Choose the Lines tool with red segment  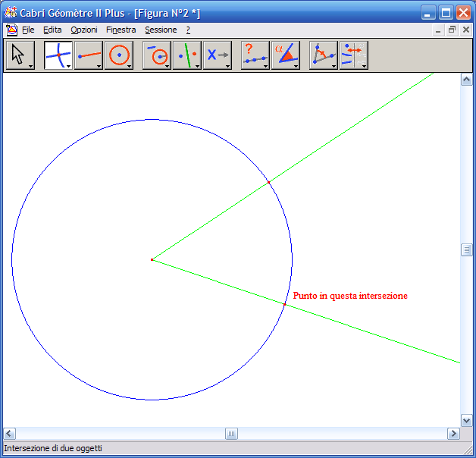pyautogui.click(x=89, y=55)
